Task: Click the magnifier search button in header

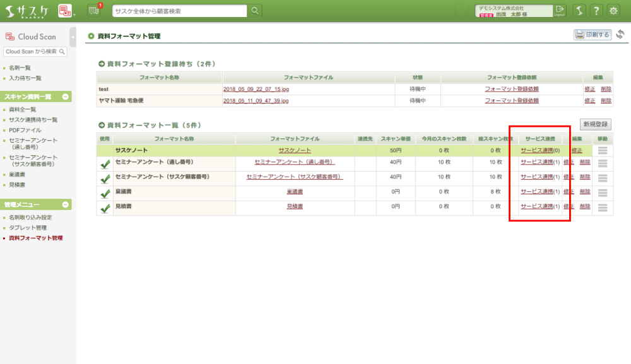Action: [254, 11]
